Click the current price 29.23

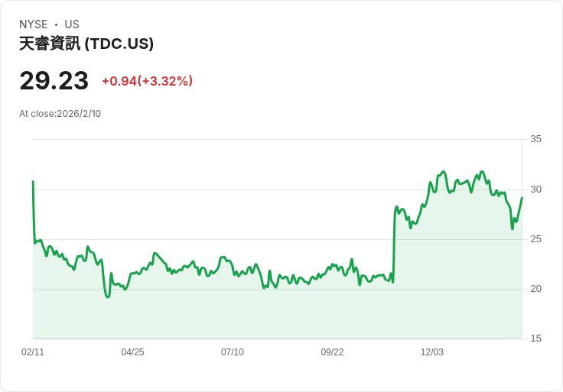tap(54, 81)
